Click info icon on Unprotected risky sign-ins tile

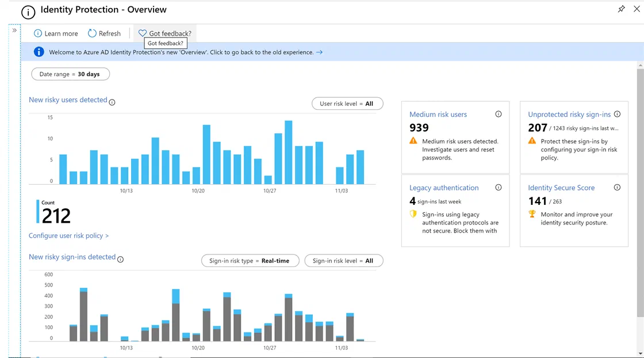[x=617, y=114]
